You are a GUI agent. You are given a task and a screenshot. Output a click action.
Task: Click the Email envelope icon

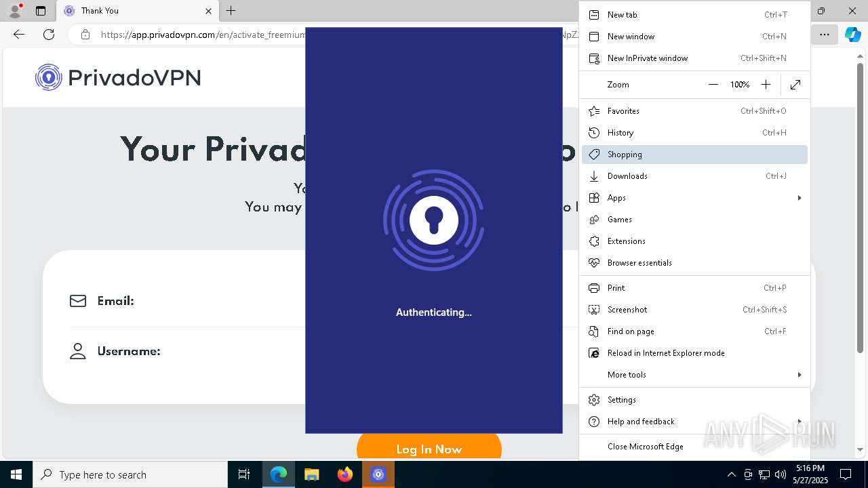(78, 301)
